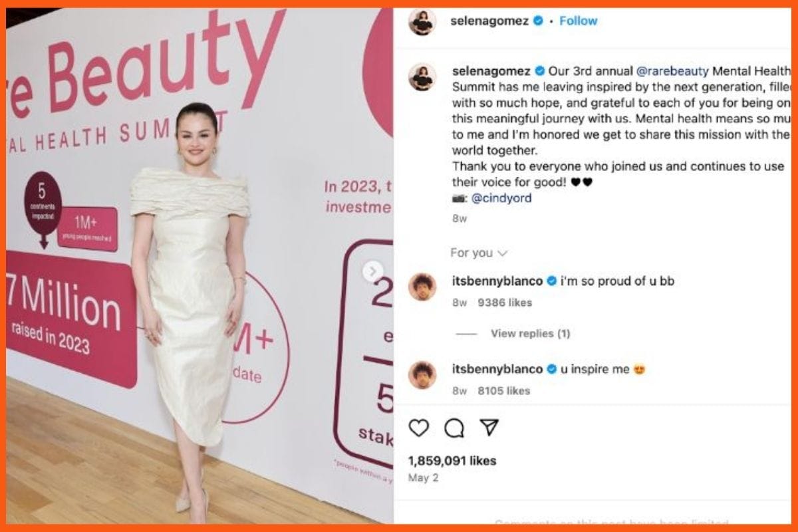Advance to the next photo with the carousel arrow
798x532 pixels.
372,271
